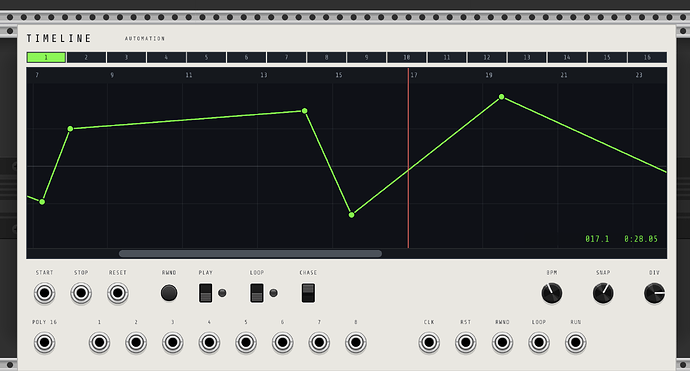Click output jack 5
The height and width of the screenshot is (371, 690).
coord(246,342)
